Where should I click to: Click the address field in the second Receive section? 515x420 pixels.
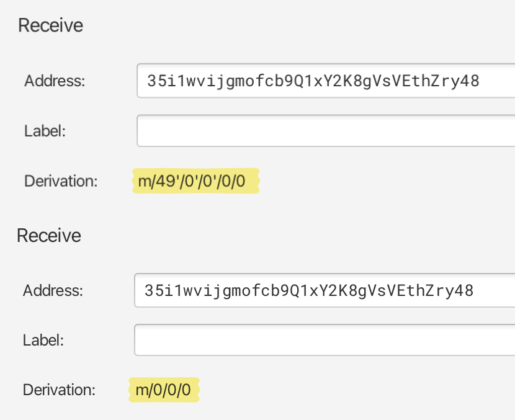[324, 290]
